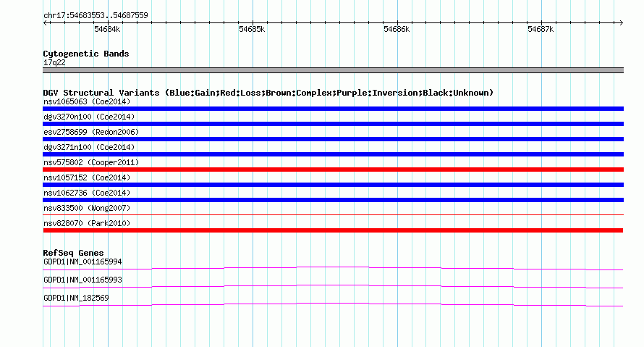Select the dgv3271n100 (Coe2014) label
The image size is (644, 347).
[x=89, y=147]
